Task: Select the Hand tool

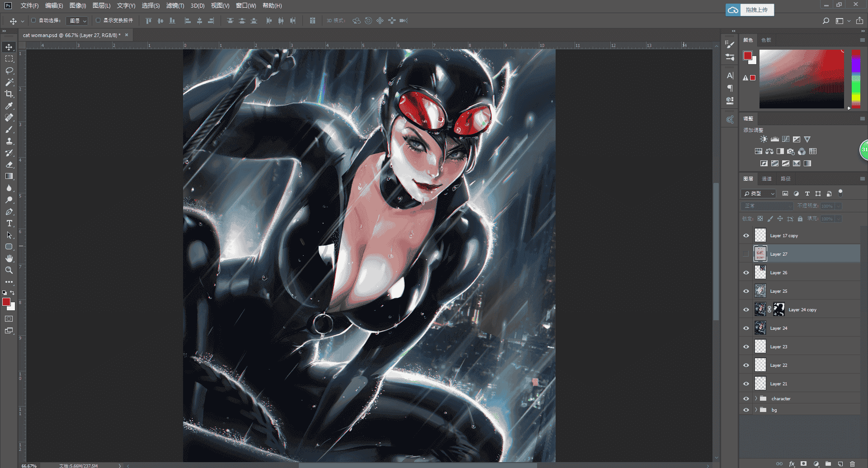Action: (x=9, y=258)
